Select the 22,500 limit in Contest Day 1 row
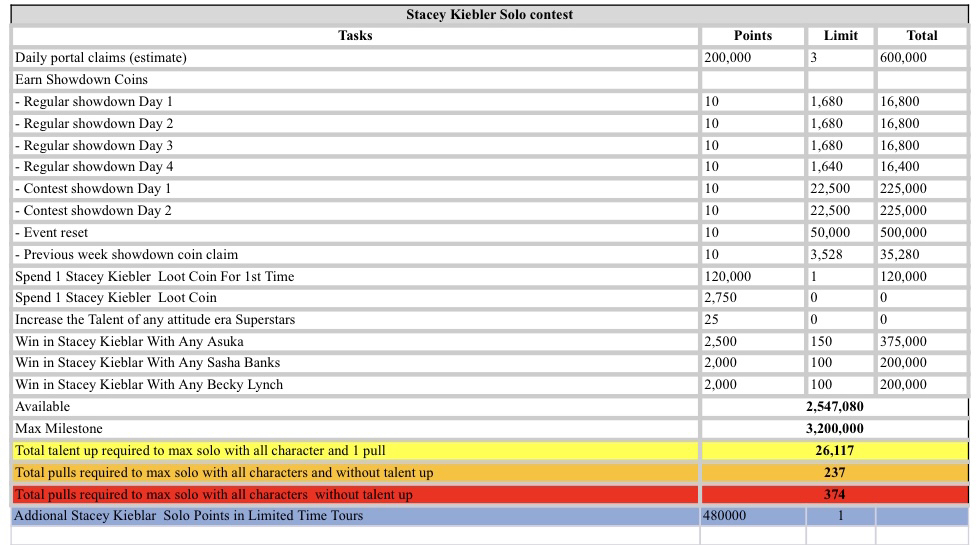Image resolution: width=980 pixels, height=545 pixels. (840, 188)
